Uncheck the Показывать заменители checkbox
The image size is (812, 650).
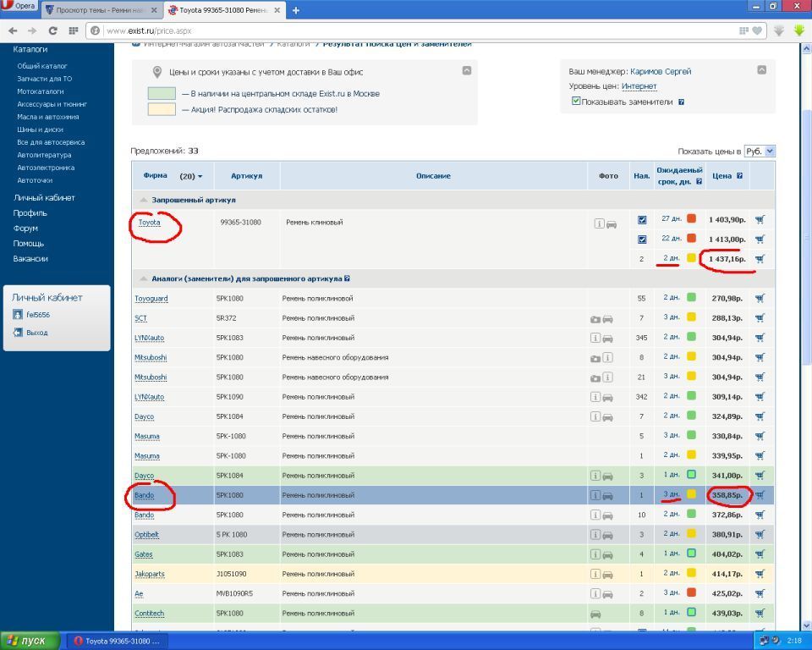pyautogui.click(x=576, y=102)
